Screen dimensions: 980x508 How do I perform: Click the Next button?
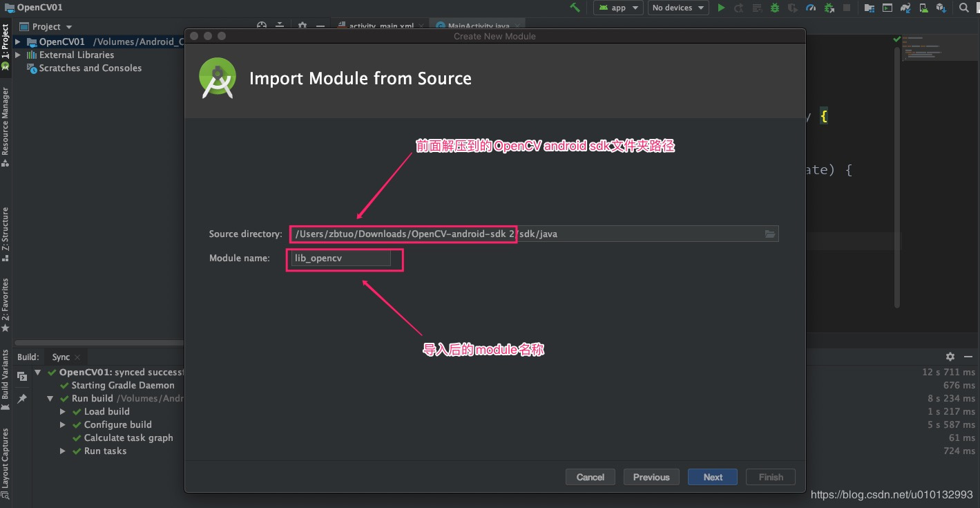coord(713,477)
